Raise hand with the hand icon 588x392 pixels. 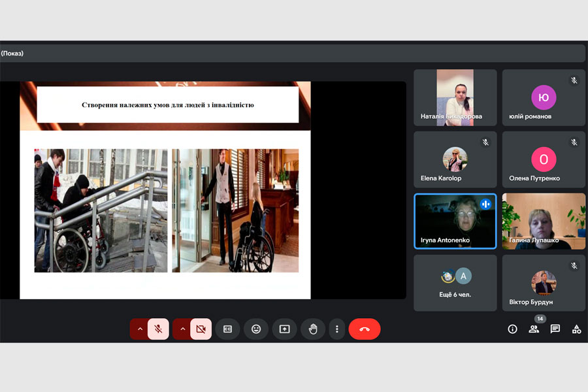click(x=313, y=329)
